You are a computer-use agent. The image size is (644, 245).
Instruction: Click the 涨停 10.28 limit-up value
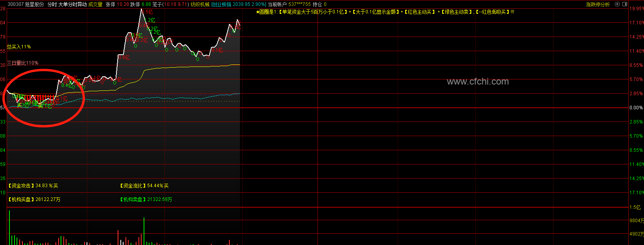(117, 5)
